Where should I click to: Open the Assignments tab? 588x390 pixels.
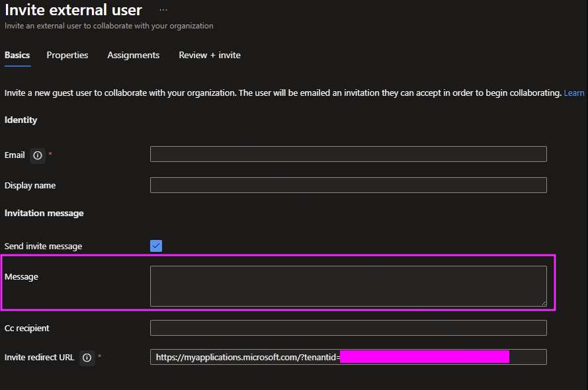pos(134,56)
